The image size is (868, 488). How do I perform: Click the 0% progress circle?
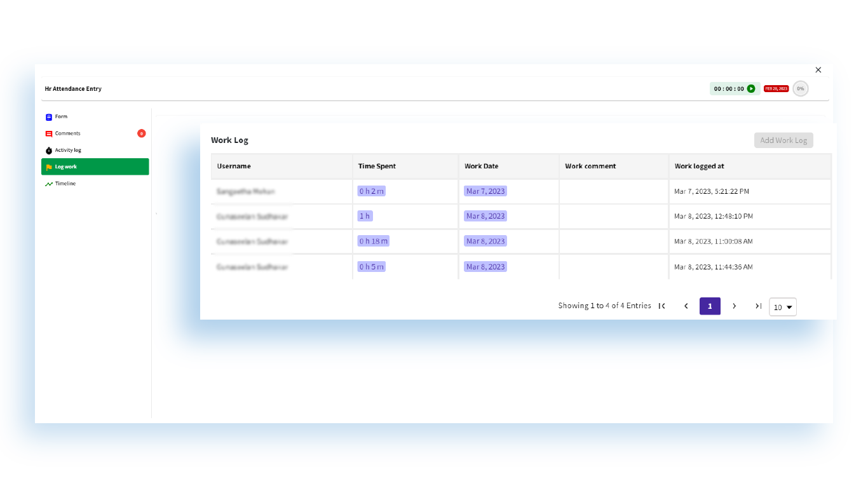coord(800,88)
